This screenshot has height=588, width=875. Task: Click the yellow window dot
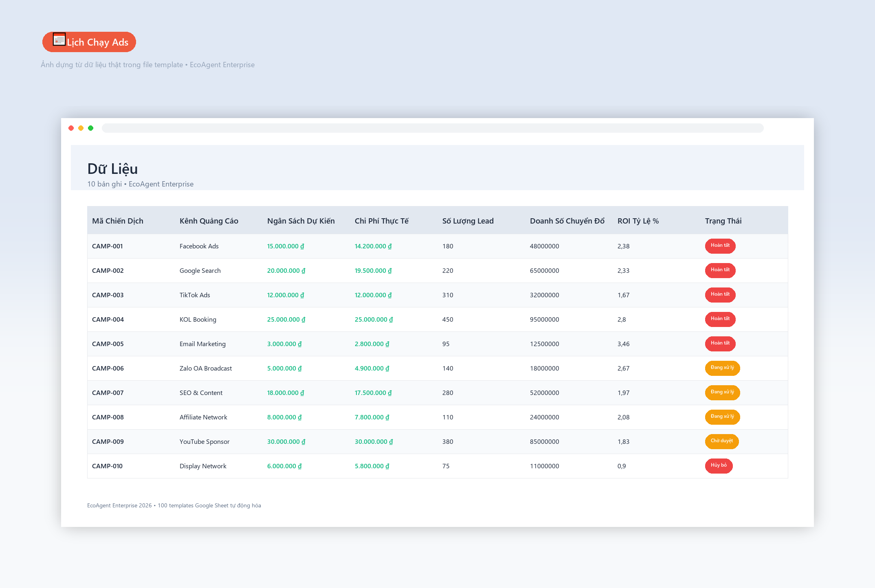pyautogui.click(x=81, y=128)
